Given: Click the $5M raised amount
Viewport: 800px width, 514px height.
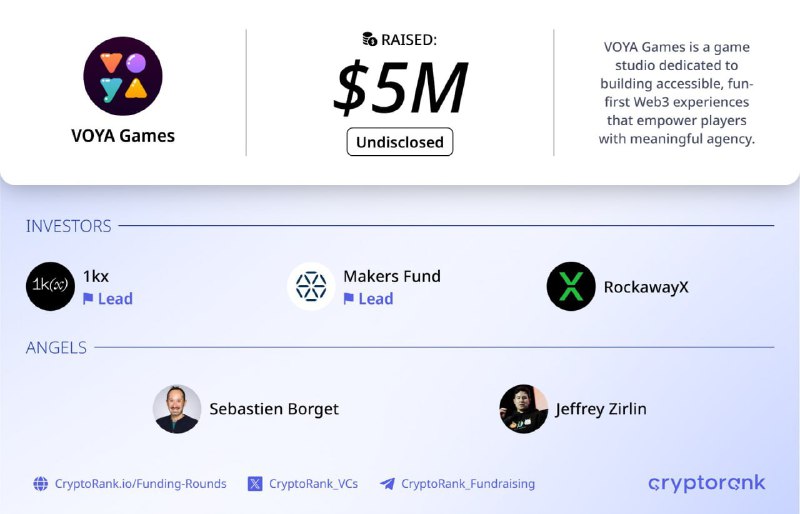Looking at the screenshot, I should tap(400, 88).
